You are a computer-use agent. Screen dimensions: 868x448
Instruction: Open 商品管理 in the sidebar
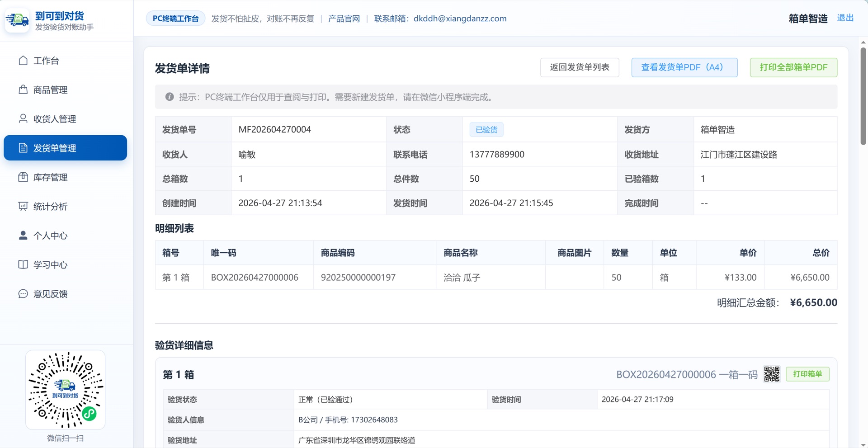click(65, 90)
